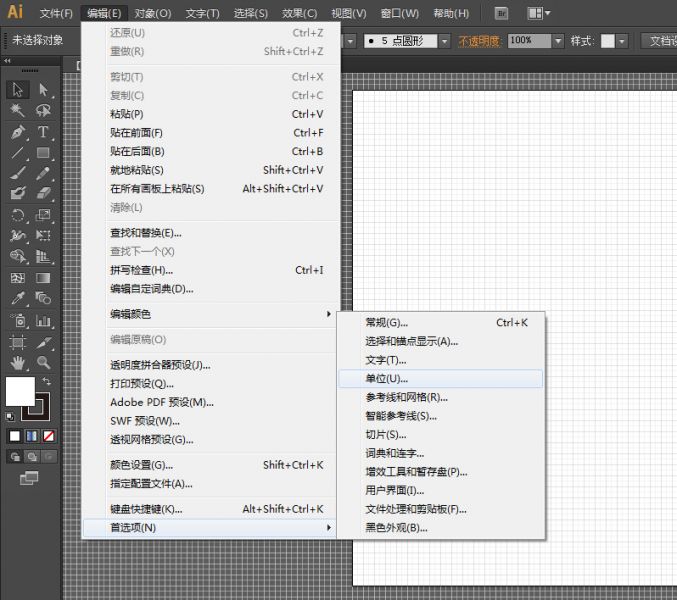
Task: Expand the opacity 100% dropdown
Action: [557, 41]
